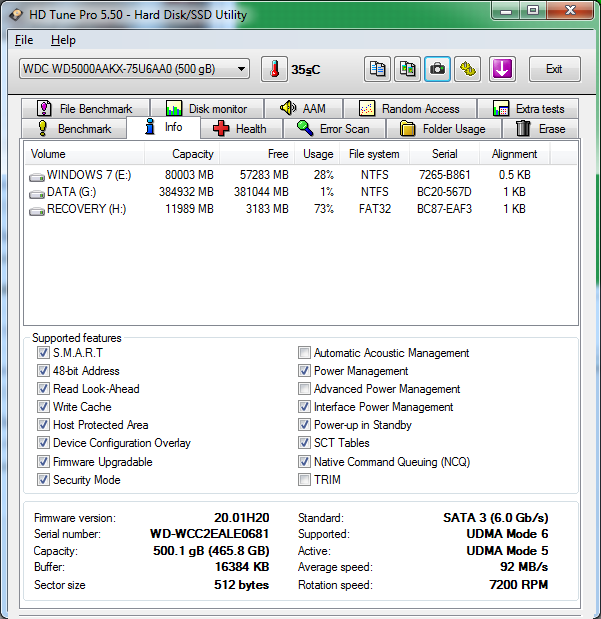Toggle Advanced Power Management checkbox
Screen dimensions: 601x619
click(x=304, y=389)
